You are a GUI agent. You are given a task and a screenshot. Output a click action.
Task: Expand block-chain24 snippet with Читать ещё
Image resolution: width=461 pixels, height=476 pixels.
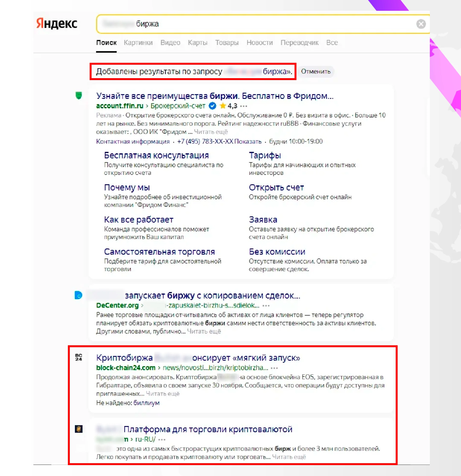[x=163, y=394]
